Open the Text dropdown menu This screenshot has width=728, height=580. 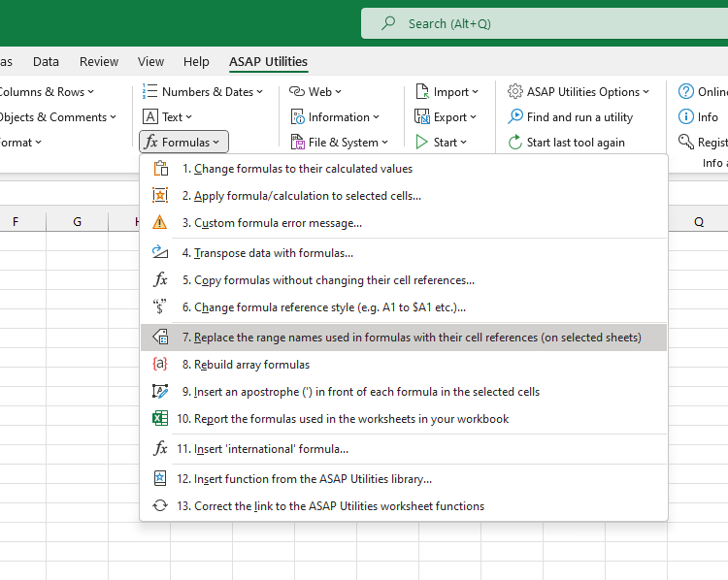click(167, 117)
